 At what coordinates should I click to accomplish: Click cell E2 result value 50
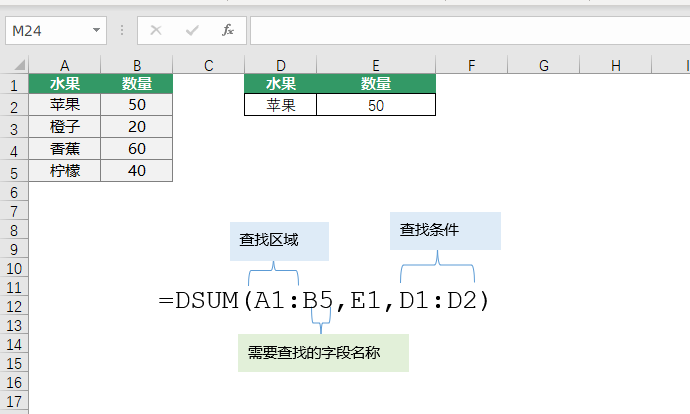(x=376, y=105)
